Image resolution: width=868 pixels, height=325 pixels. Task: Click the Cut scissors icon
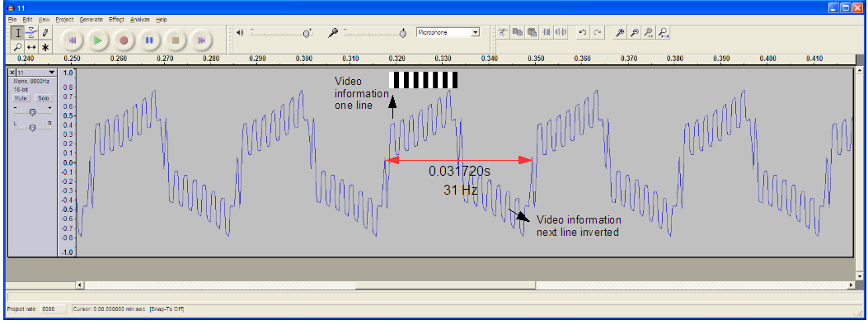coord(503,33)
